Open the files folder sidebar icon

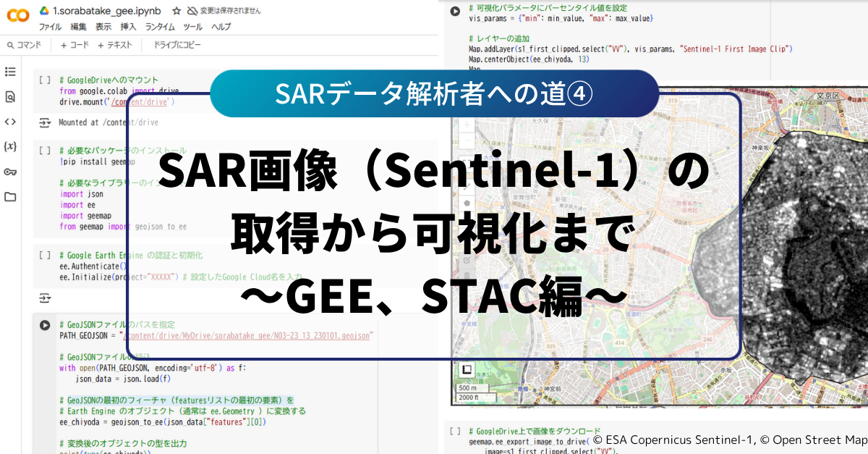(10, 197)
